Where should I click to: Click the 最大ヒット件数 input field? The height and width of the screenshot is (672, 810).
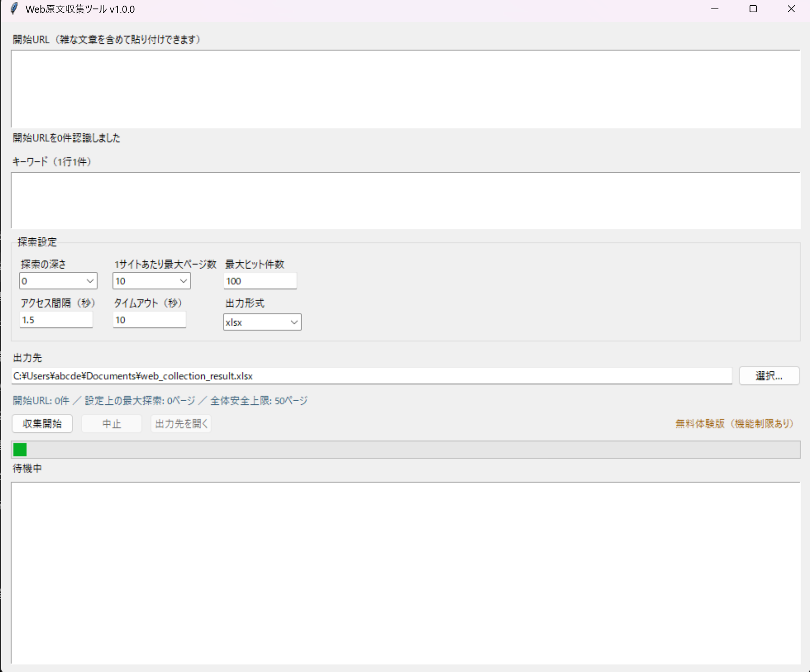[260, 281]
